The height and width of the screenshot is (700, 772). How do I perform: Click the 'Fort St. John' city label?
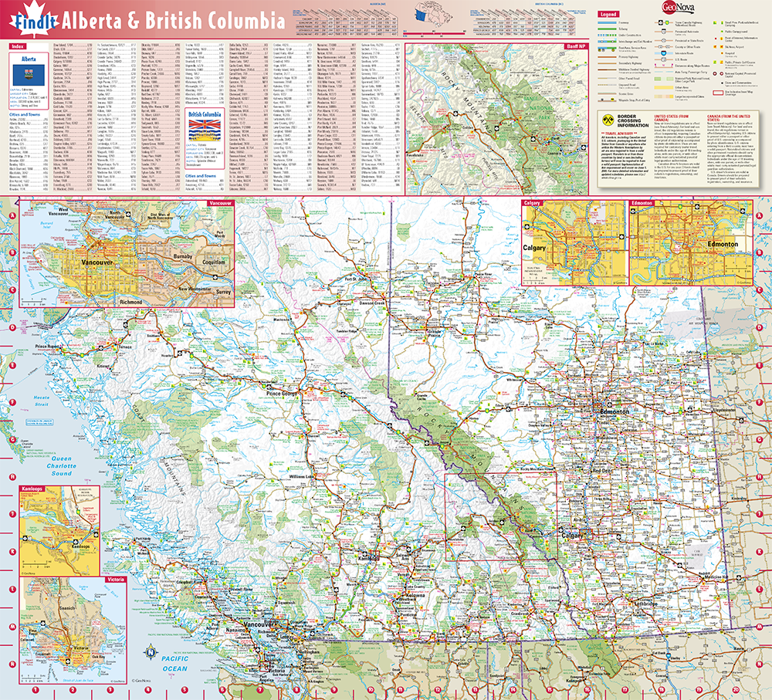click(356, 279)
